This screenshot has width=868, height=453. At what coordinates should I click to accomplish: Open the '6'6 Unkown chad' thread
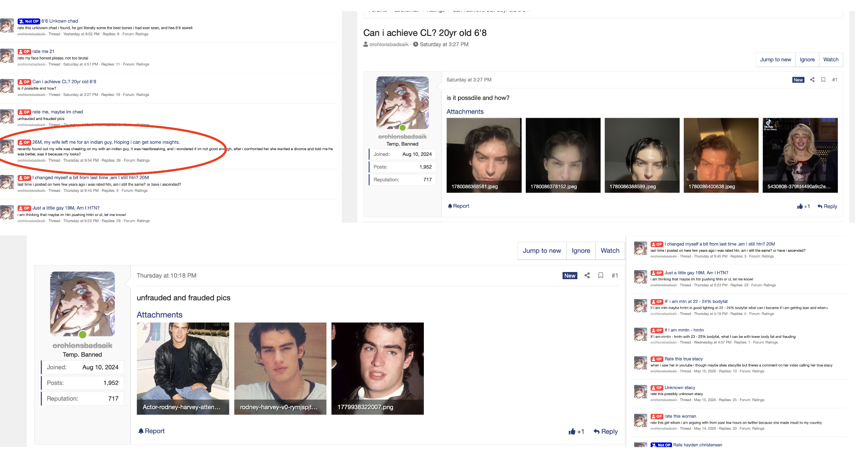coord(60,21)
